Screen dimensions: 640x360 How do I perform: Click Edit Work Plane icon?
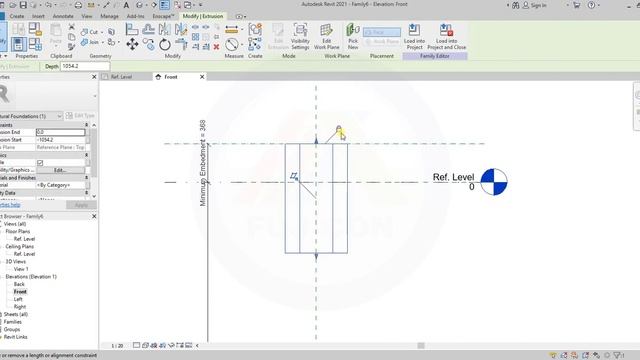[327, 36]
